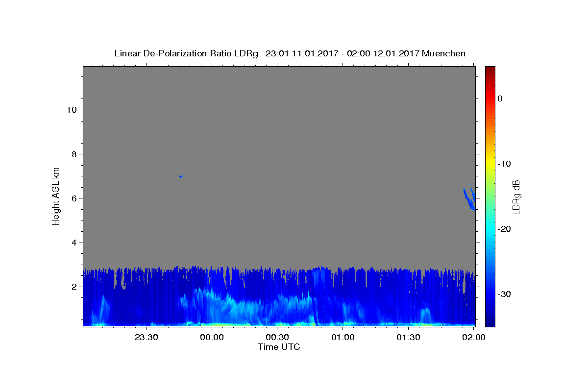Click the 00:00 time axis label
This screenshot has height=392, width=588.
pos(212,337)
